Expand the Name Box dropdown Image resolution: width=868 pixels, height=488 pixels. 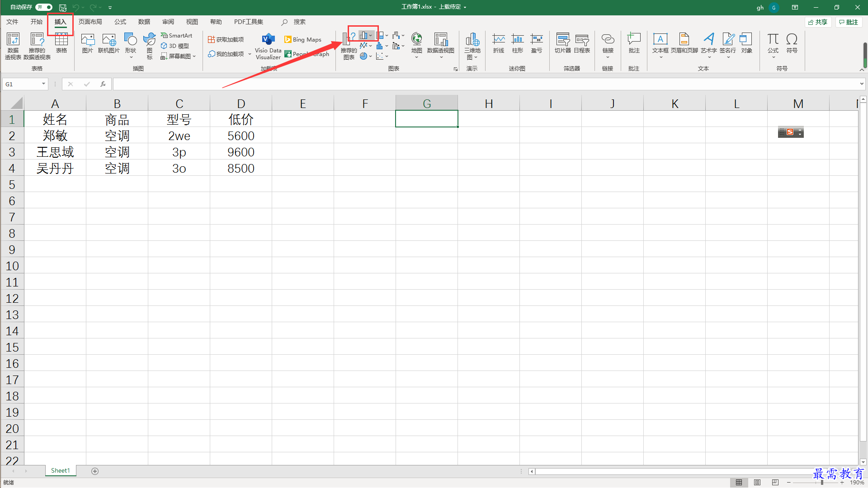[43, 84]
